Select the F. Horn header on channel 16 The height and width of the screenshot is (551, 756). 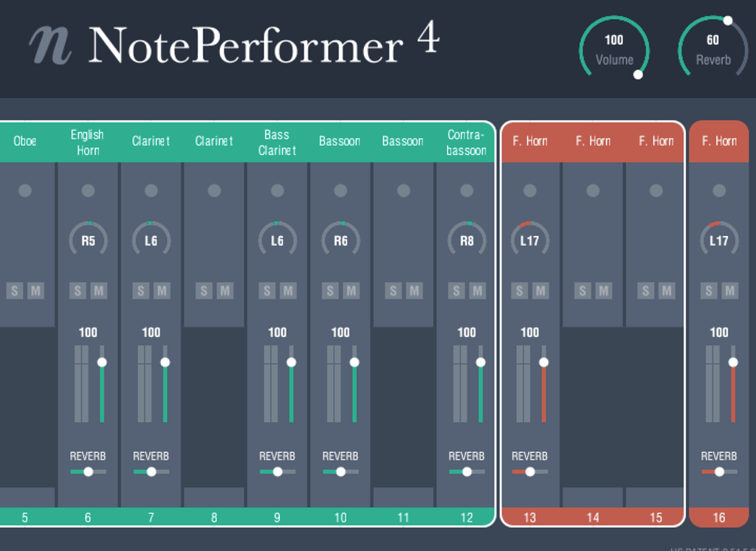pyautogui.click(x=718, y=140)
